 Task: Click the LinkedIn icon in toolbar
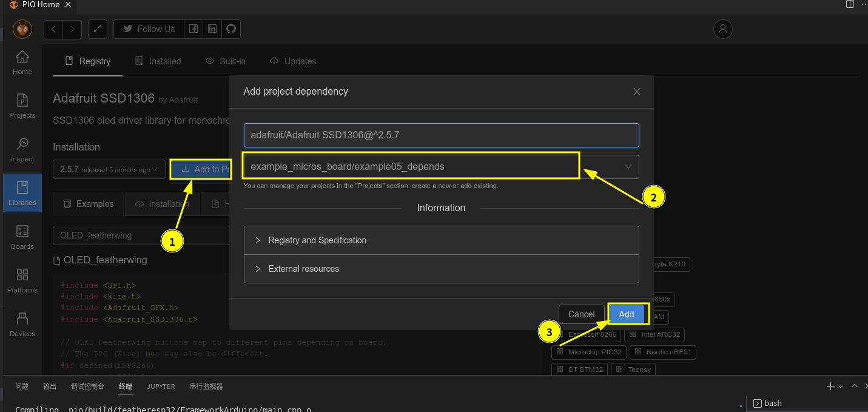212,29
